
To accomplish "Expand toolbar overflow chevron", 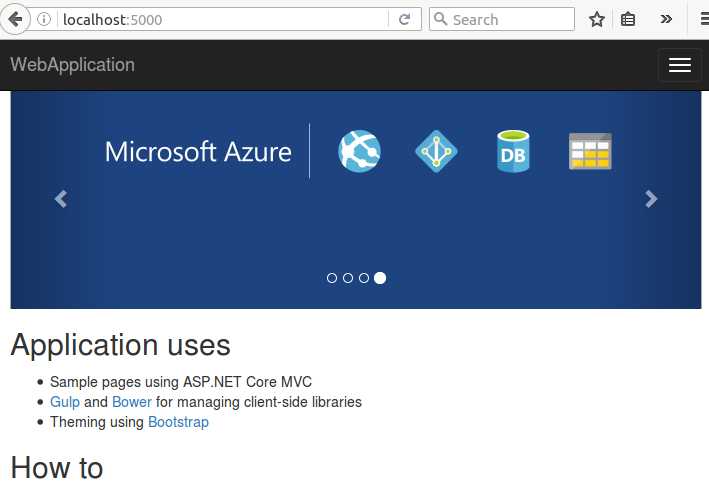I will 666,19.
